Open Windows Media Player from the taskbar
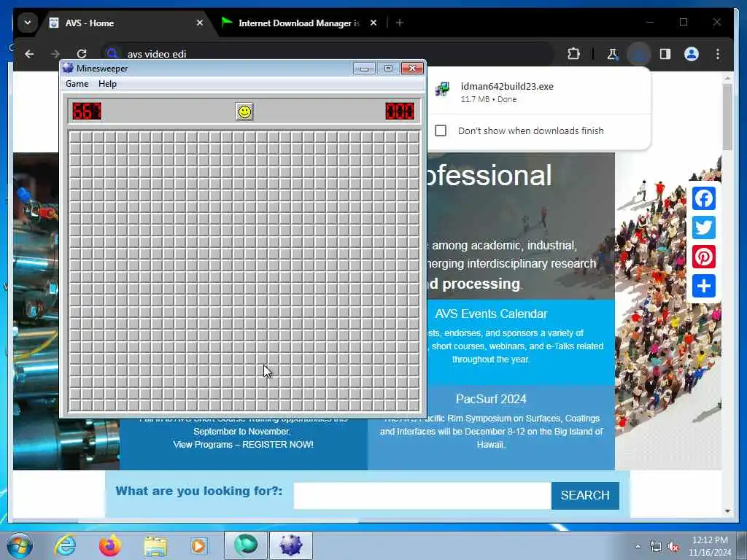The width and height of the screenshot is (747, 560). click(x=198, y=545)
